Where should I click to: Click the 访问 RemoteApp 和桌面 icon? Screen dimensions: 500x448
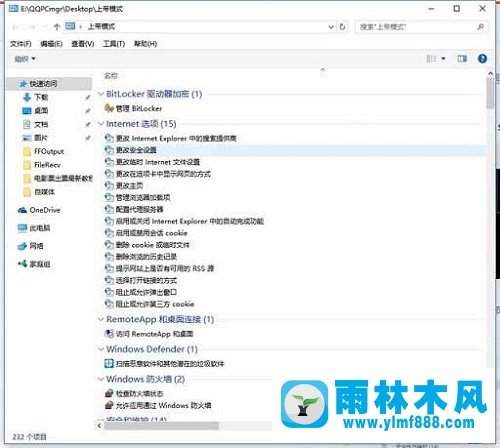coord(109,333)
